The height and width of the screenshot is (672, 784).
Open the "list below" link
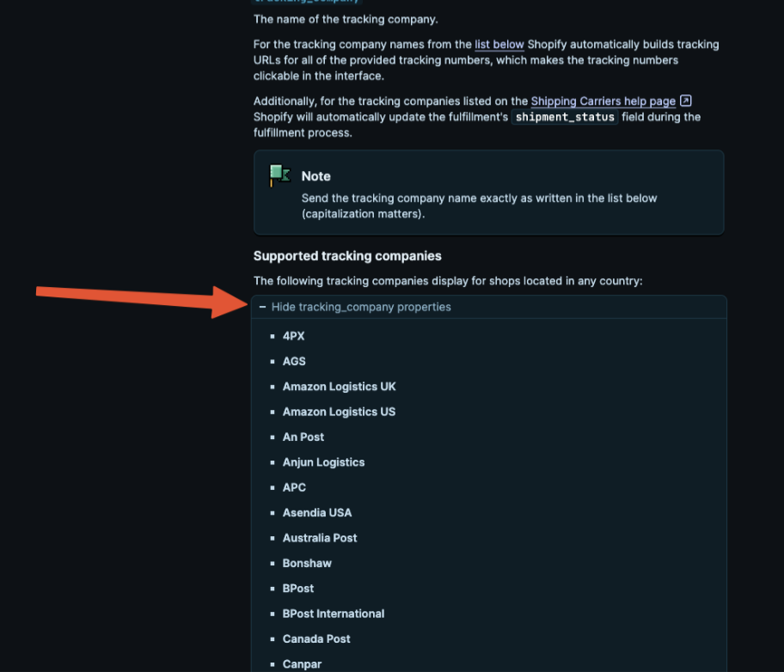click(x=499, y=45)
